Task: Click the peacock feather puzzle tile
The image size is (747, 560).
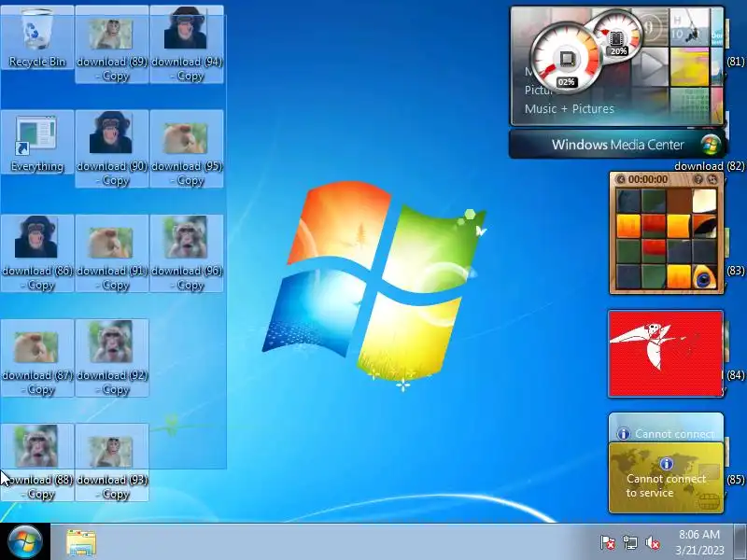Action: (704, 277)
